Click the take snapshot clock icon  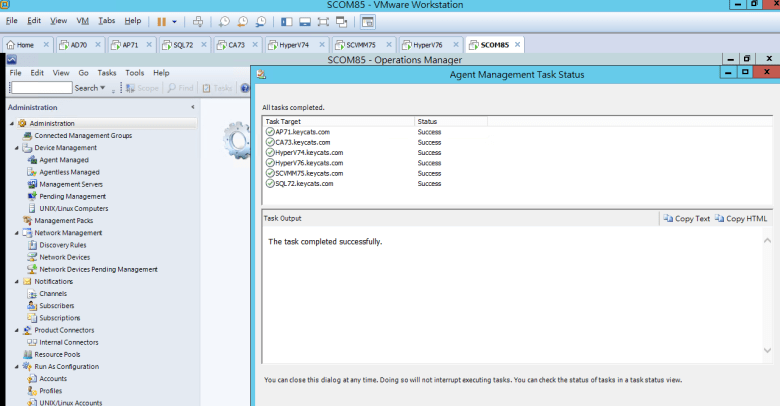pyautogui.click(x=225, y=21)
